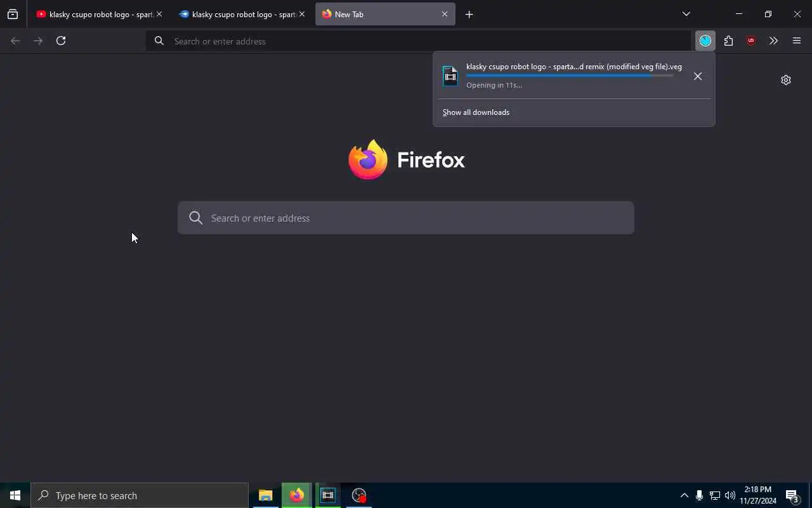Click Show all downloads
Screen dimensions: 812x508
476,112
